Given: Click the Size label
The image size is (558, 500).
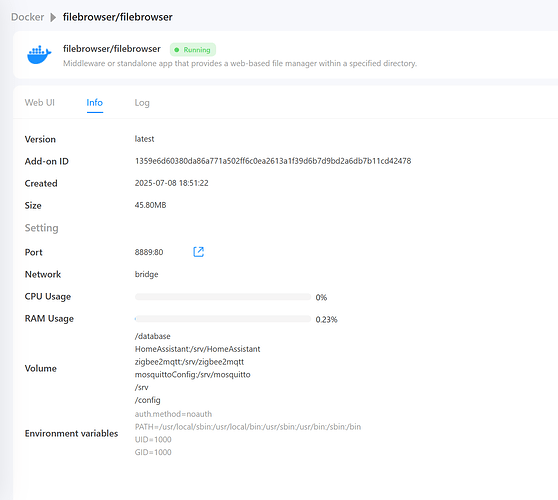Looking at the screenshot, I should [x=33, y=205].
